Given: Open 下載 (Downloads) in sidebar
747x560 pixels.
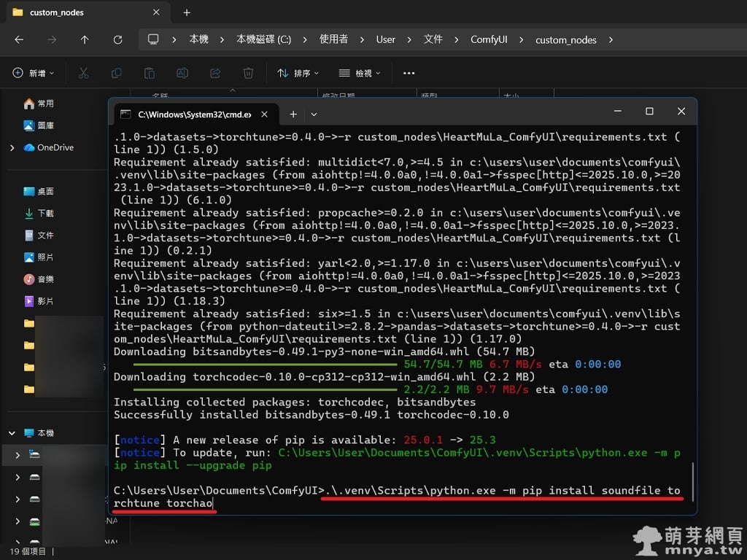Looking at the screenshot, I should pos(45,213).
